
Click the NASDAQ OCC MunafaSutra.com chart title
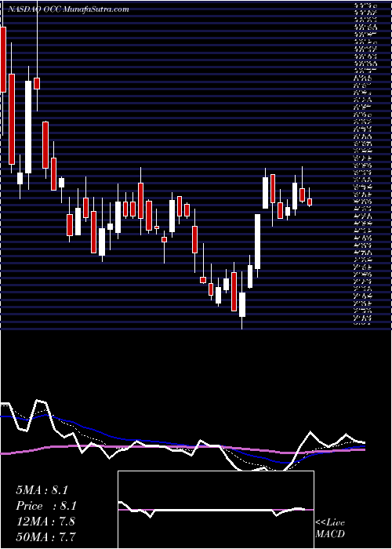[x=69, y=9]
